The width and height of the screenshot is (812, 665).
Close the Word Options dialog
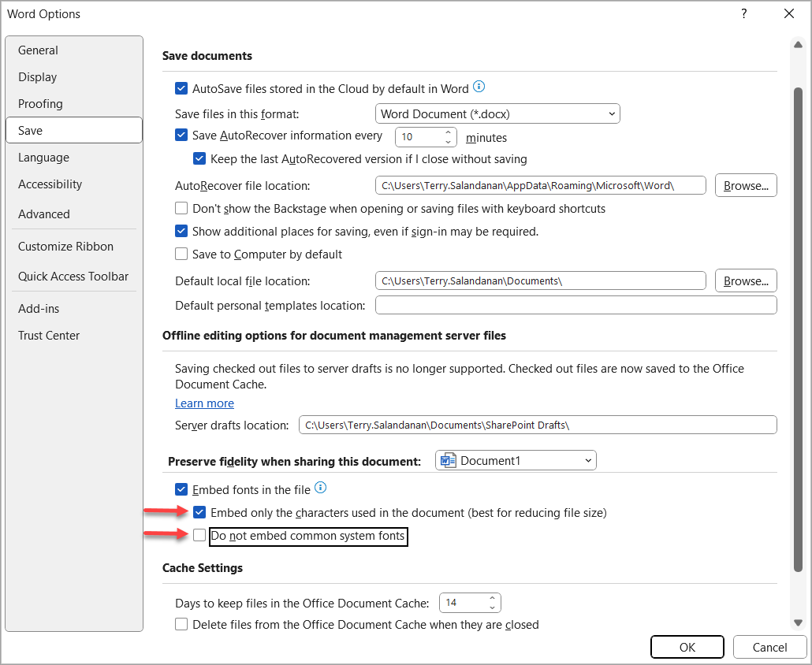click(789, 13)
